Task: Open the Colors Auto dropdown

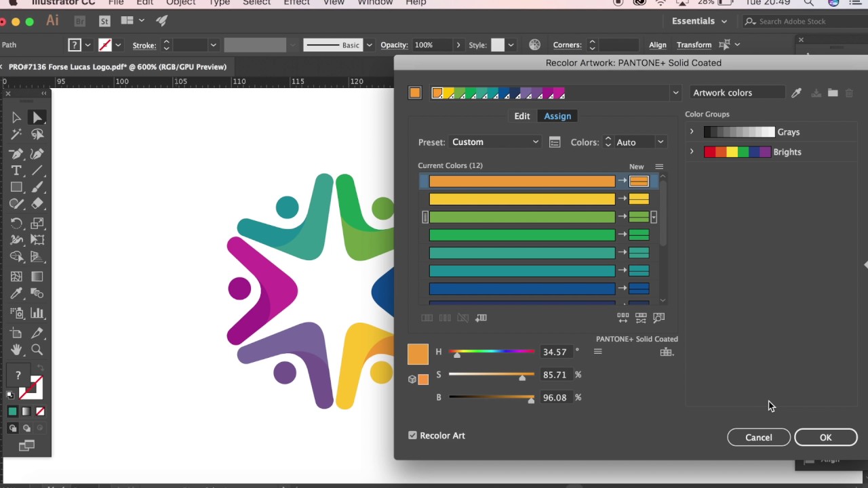Action: [x=640, y=142]
